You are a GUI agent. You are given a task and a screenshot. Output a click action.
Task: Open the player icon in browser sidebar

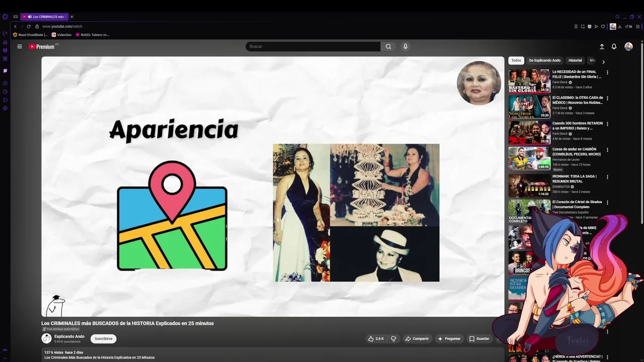pos(5,83)
